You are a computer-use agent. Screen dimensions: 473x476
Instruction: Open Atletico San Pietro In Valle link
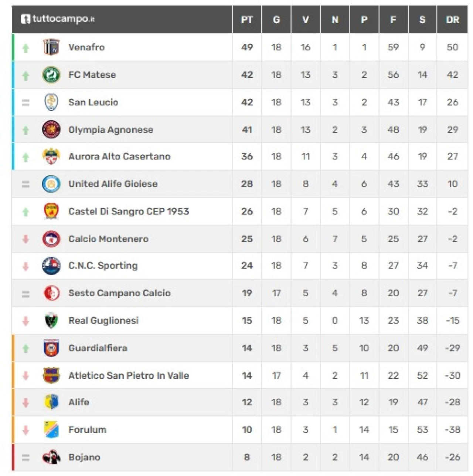tap(128, 375)
